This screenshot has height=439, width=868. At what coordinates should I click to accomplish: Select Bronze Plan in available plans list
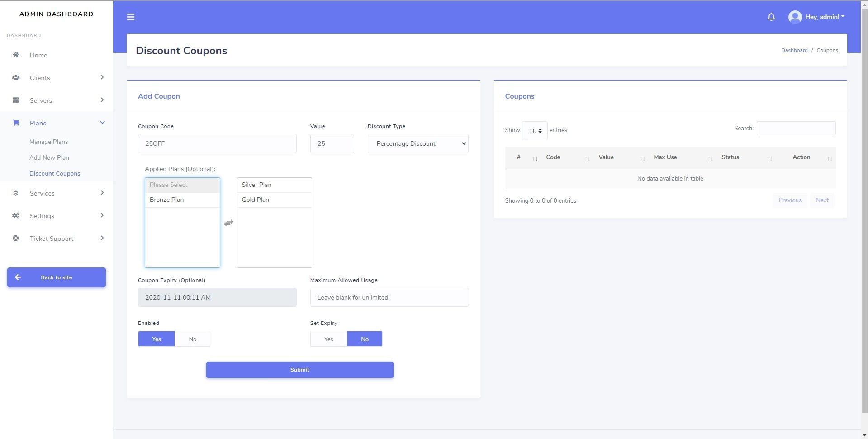tap(182, 200)
